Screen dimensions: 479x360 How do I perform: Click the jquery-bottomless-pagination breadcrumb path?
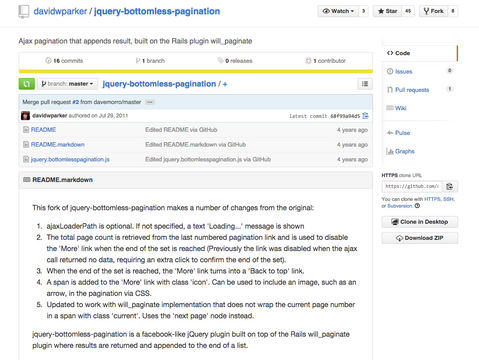pyautogui.click(x=159, y=84)
